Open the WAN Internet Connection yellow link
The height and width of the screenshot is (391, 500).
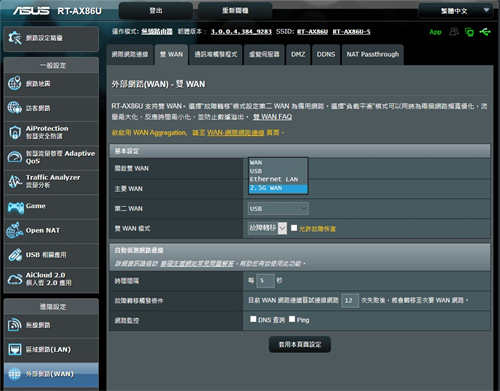(x=235, y=133)
